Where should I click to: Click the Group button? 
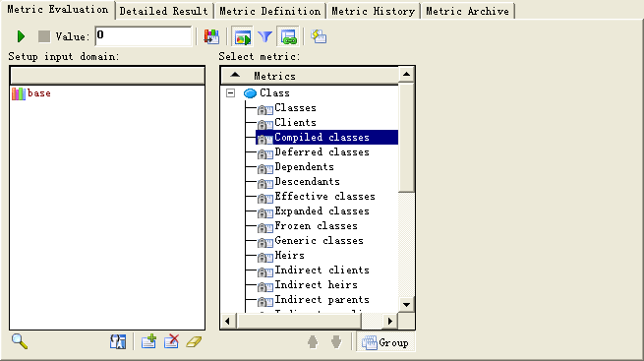(x=385, y=342)
